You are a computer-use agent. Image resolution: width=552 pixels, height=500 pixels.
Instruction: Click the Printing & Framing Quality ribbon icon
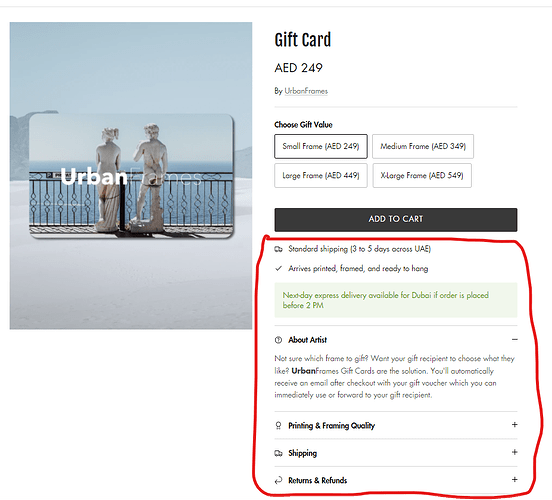(x=278, y=426)
